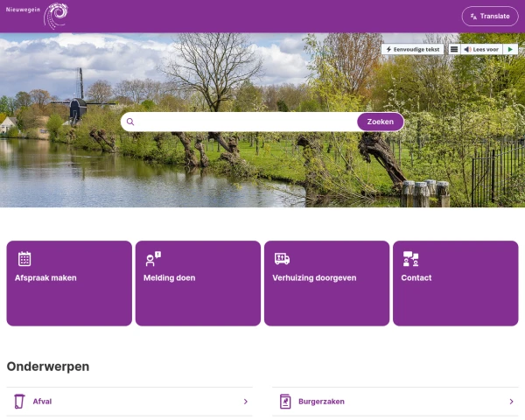
Task: Open the Verhuizing doorgeven tile
Action: 326,283
